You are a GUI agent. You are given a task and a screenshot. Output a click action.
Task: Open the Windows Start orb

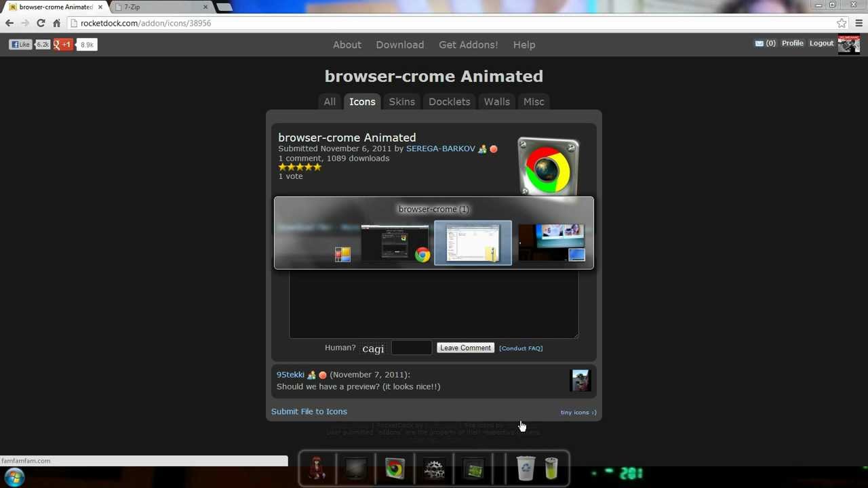click(x=14, y=477)
